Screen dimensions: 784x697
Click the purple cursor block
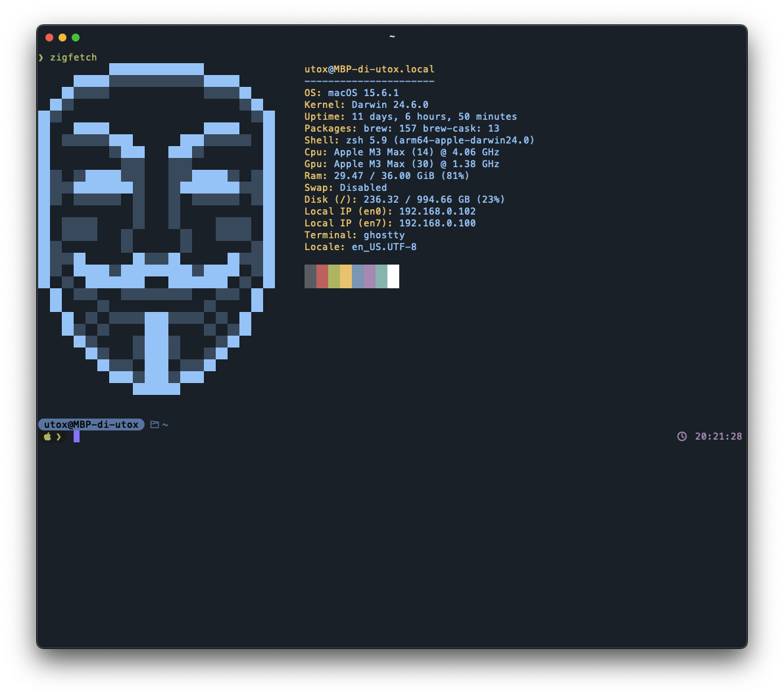click(77, 436)
